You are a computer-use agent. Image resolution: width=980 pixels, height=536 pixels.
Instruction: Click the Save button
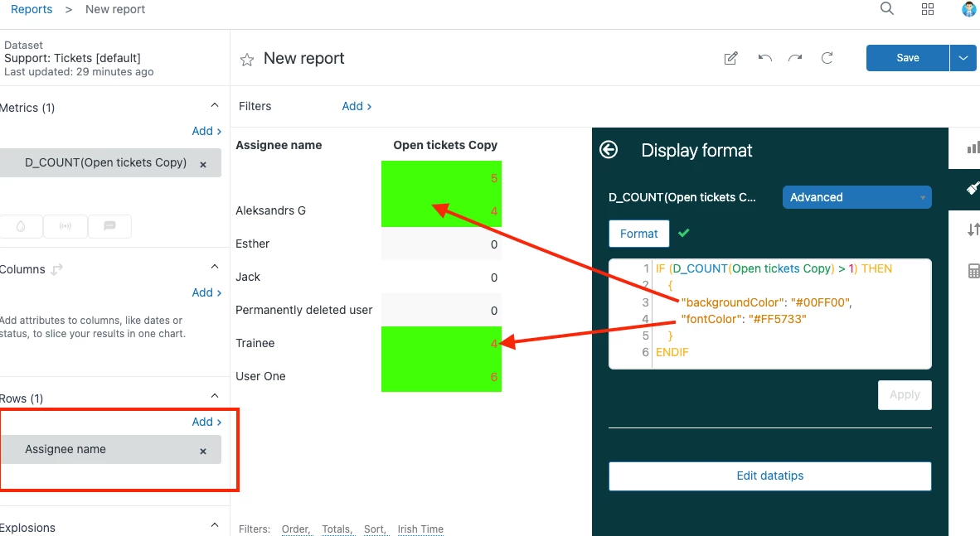coord(908,58)
